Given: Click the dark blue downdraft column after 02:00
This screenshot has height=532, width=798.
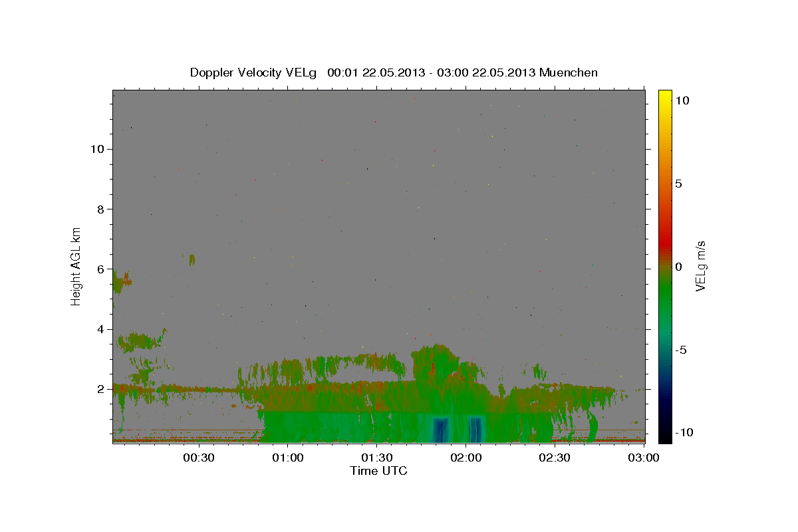Looking at the screenshot, I should 476,430.
